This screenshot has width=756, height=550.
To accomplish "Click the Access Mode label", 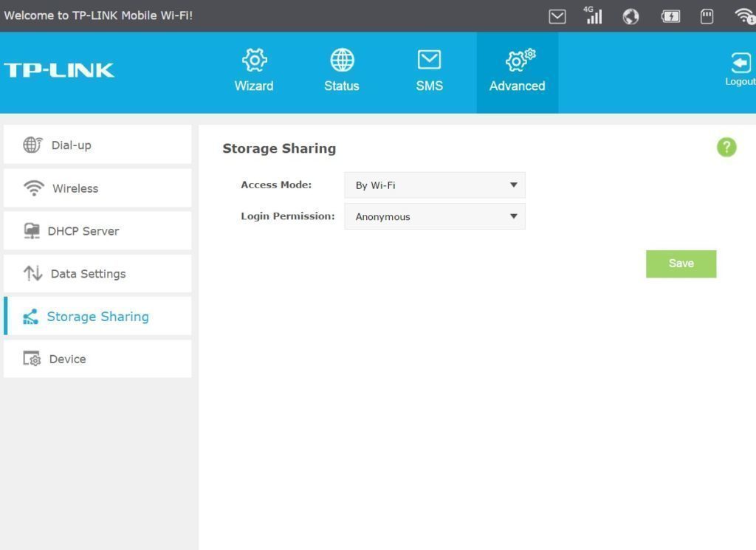I will [x=276, y=185].
